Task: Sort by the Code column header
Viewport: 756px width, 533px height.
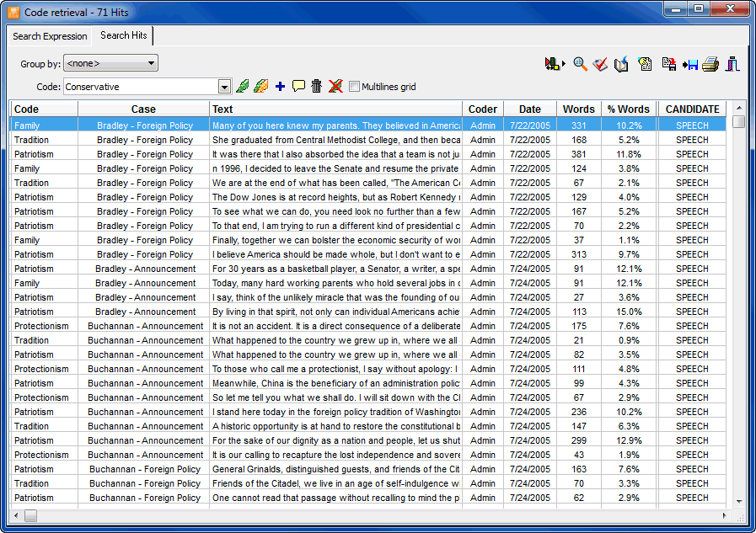Action: click(44, 109)
